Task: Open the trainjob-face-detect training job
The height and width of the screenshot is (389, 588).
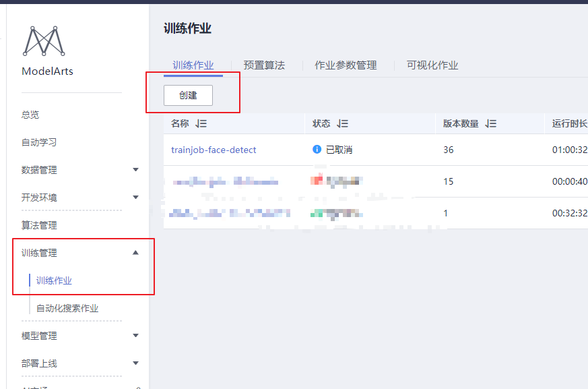Action: click(213, 150)
